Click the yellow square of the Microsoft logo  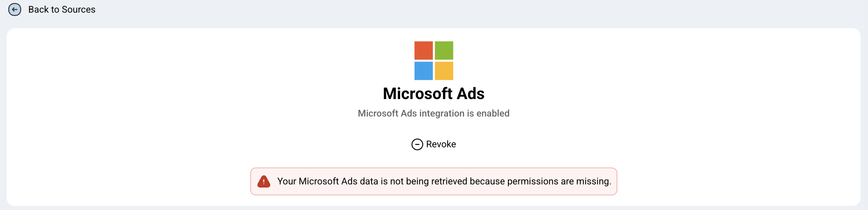click(x=444, y=71)
